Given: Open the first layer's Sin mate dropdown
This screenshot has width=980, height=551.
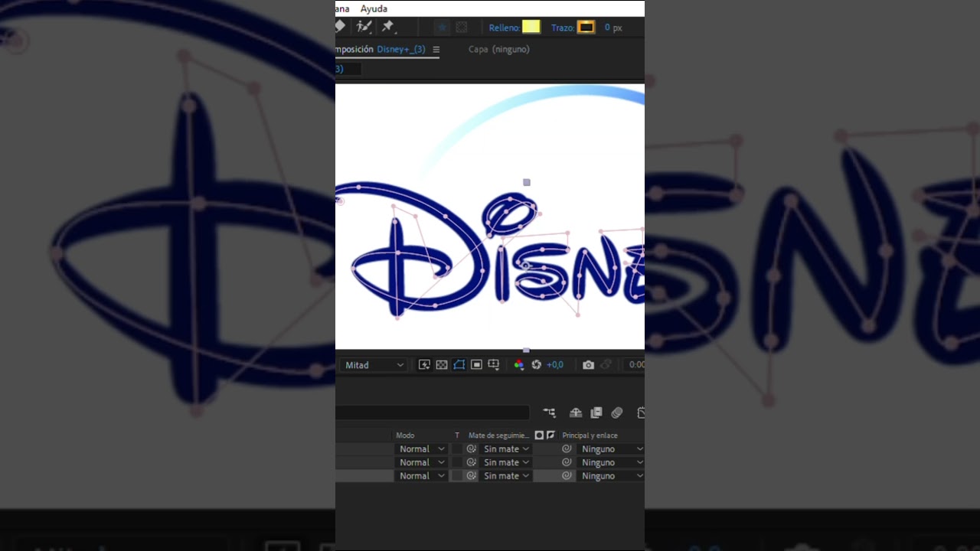Looking at the screenshot, I should tap(506, 449).
